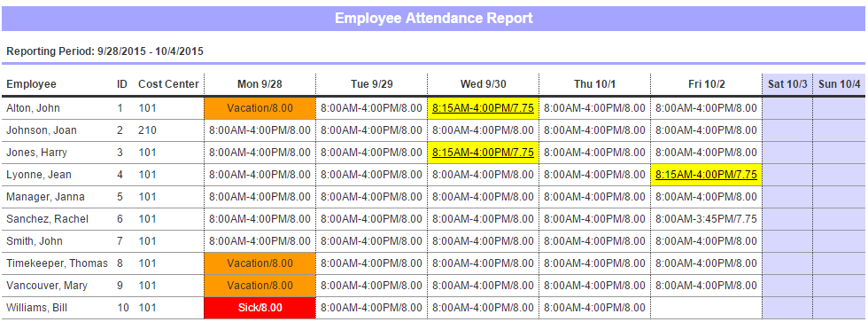This screenshot has height=322, width=868.
Task: Select the Cost Center column header
Action: [168, 84]
